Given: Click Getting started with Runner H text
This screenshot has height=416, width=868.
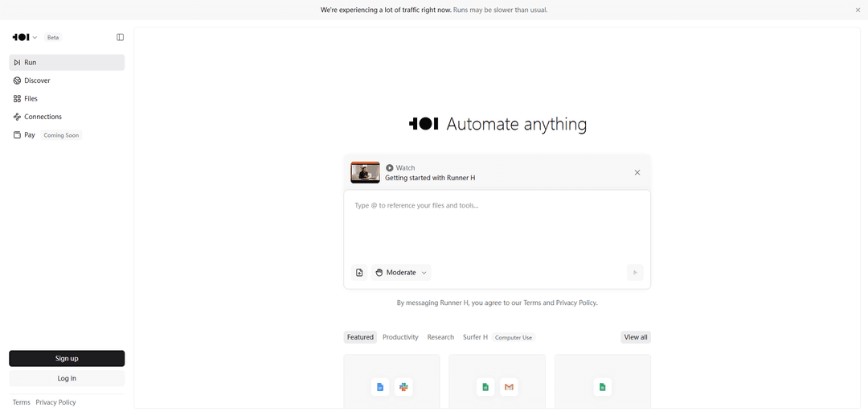Looking at the screenshot, I should pos(430,178).
